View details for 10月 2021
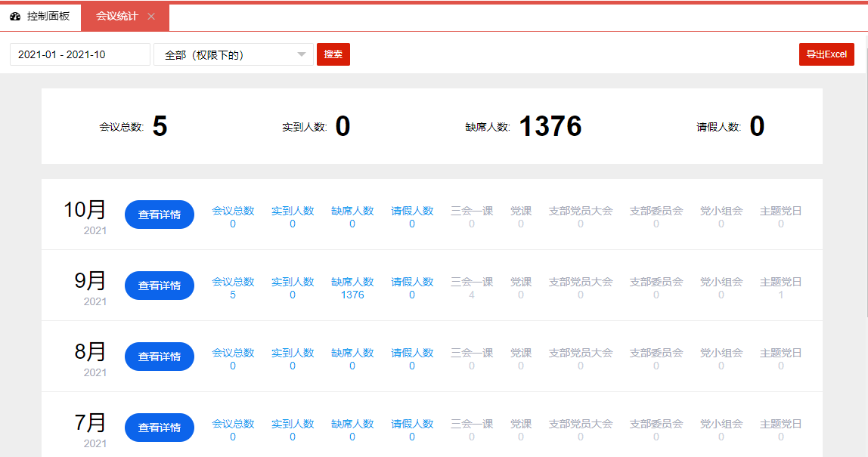868x457 pixels. [x=159, y=215]
